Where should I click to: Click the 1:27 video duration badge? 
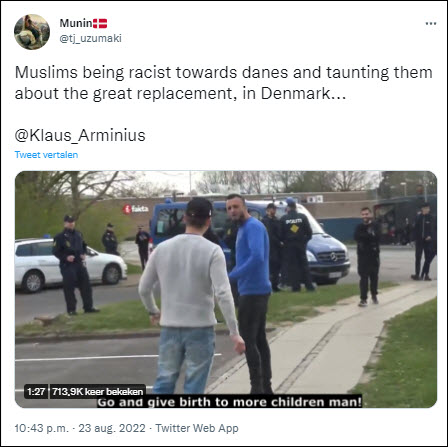point(36,391)
